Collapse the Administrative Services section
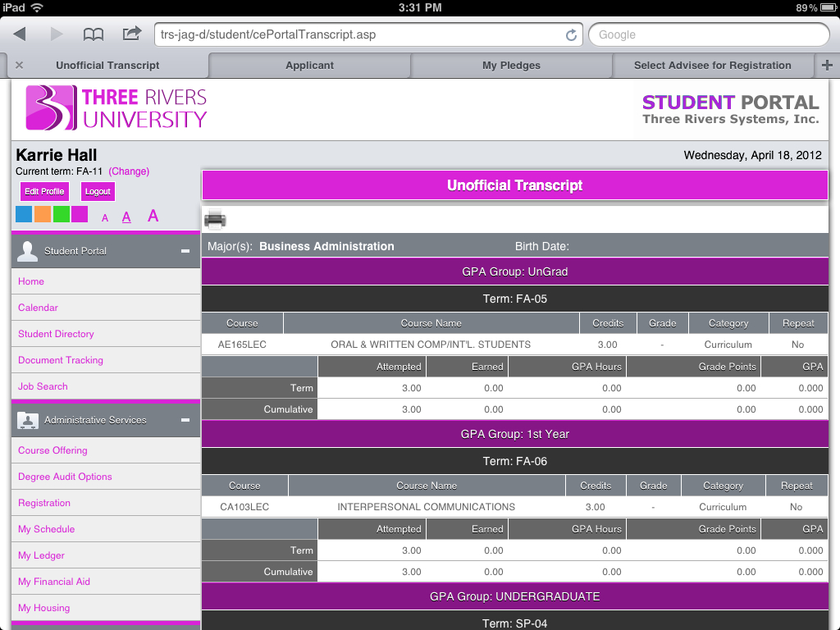This screenshot has height=630, width=840. coord(185,420)
